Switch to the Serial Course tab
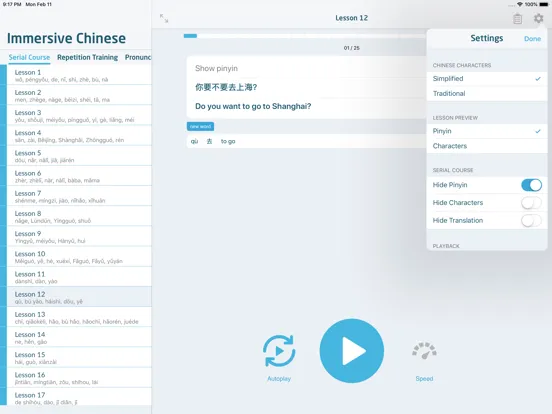The image size is (552, 414). (x=29, y=57)
